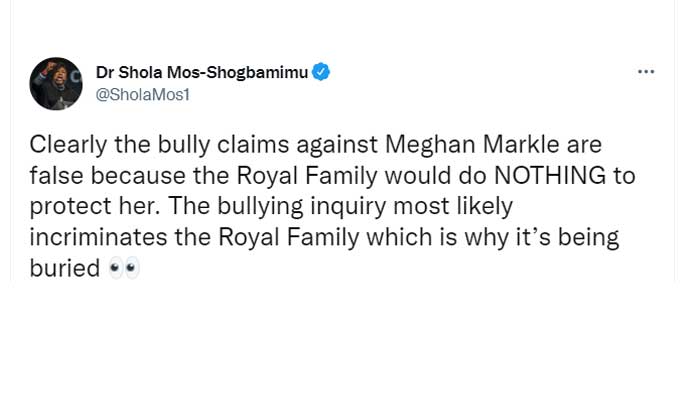Open the tweet's three-dot more options menu
The height and width of the screenshot is (400, 700).
(646, 72)
